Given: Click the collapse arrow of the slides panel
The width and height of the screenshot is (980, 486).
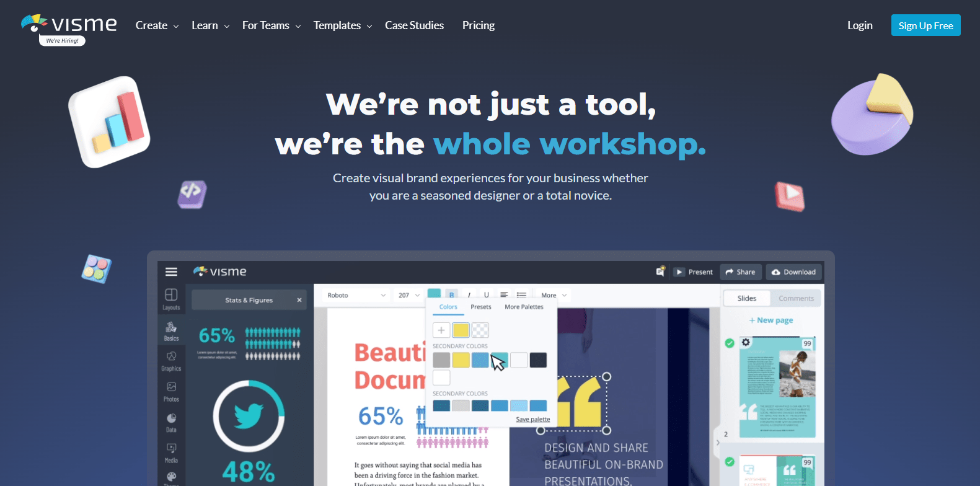Looking at the screenshot, I should click(718, 443).
